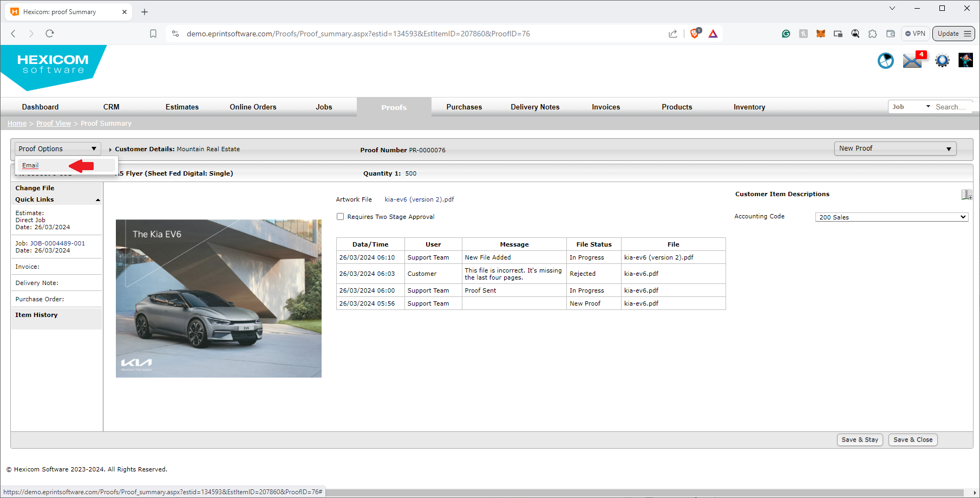Click the browser address bar URL
980x498 pixels.
pyautogui.click(x=358, y=34)
